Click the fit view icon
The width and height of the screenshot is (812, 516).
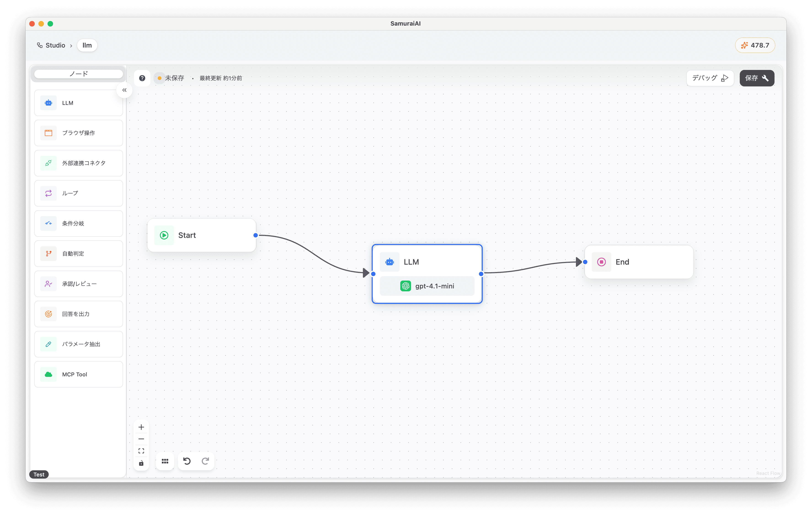(141, 451)
